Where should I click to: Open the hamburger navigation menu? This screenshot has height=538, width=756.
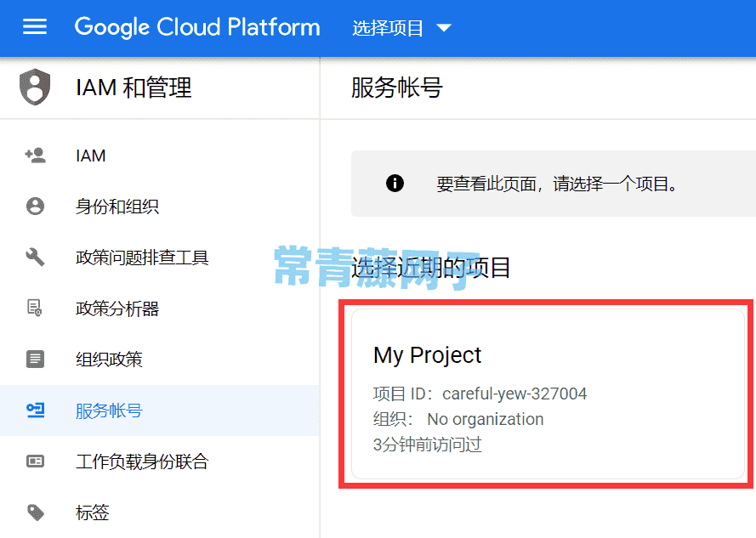coord(35,27)
